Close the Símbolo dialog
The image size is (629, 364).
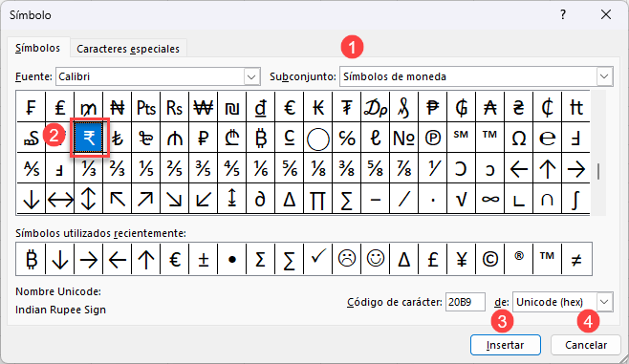[x=606, y=15]
